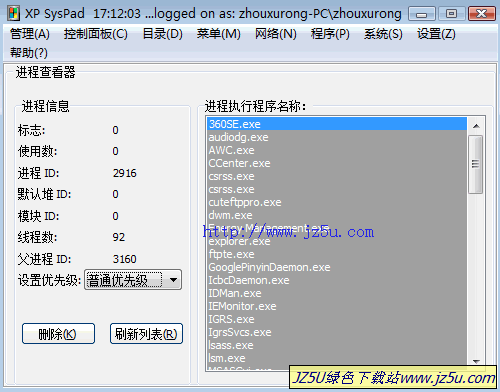This screenshot has width=500, height=392.
Task: Minimize the XP SysPad window
Action: 422,14
